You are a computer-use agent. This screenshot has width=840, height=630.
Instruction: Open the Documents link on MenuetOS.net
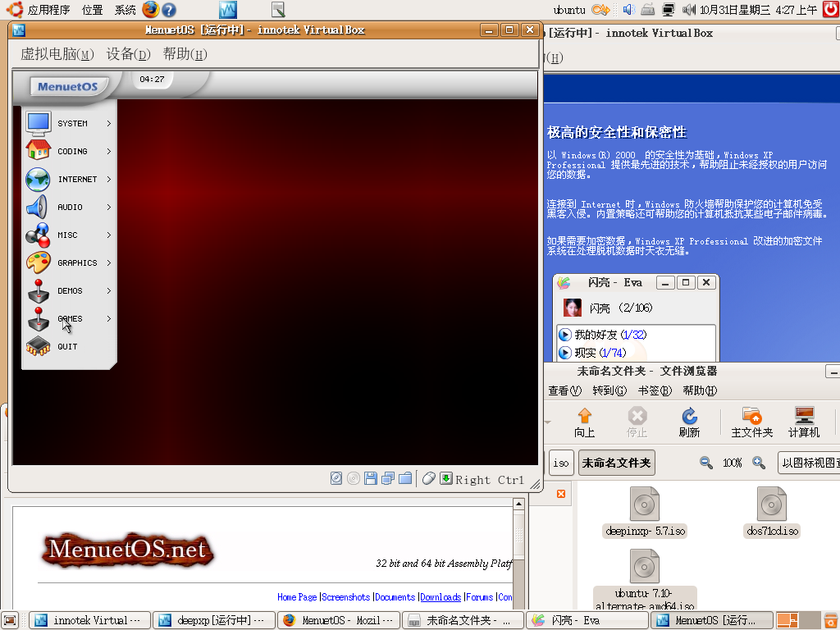[395, 597]
